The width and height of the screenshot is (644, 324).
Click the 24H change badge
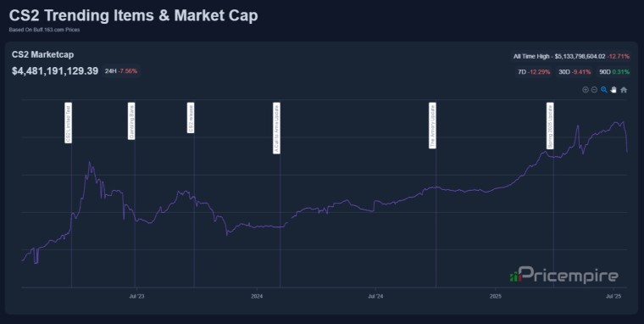click(120, 71)
